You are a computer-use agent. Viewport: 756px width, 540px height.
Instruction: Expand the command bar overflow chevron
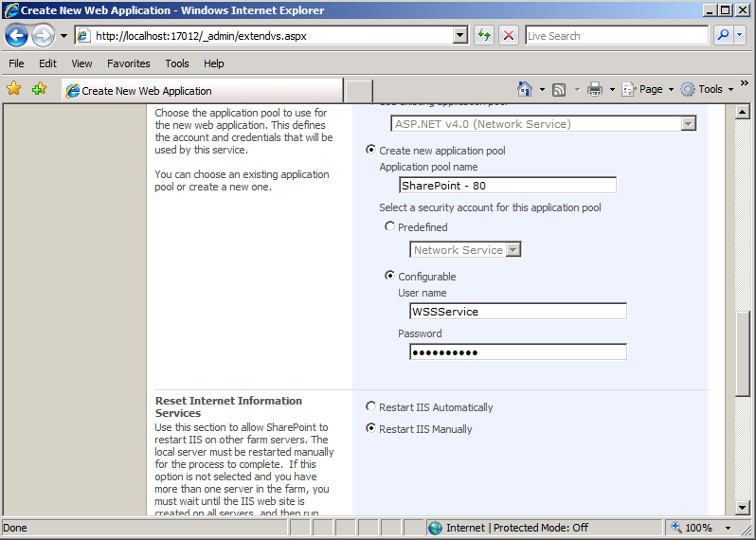[x=745, y=83]
